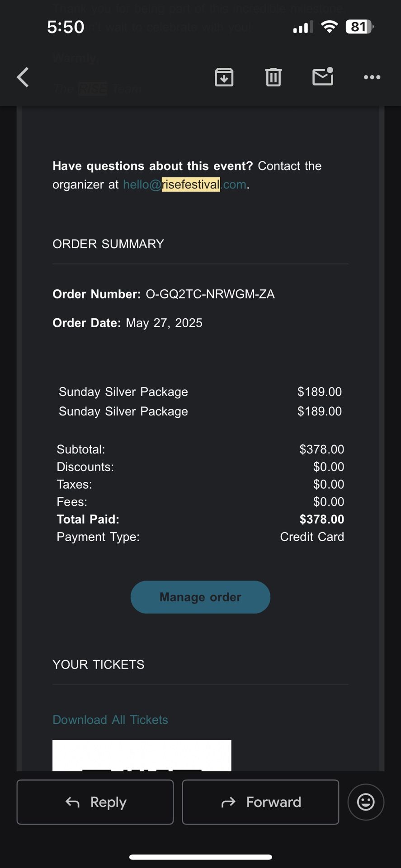Click Download All Tickets link
This screenshot has width=401, height=868.
tap(110, 720)
